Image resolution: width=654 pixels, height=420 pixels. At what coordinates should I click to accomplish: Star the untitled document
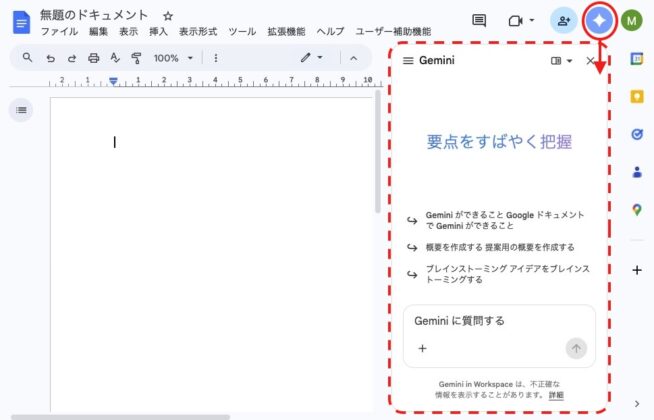coord(168,16)
